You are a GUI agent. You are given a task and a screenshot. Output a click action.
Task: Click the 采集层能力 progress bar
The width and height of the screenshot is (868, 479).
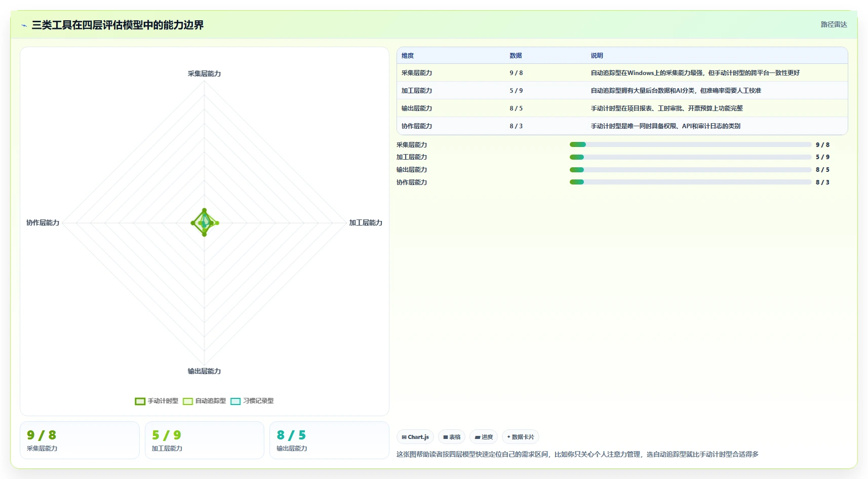point(691,144)
